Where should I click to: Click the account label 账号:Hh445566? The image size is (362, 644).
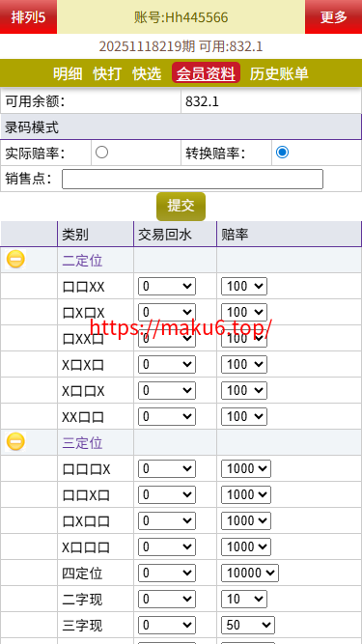coord(181,17)
